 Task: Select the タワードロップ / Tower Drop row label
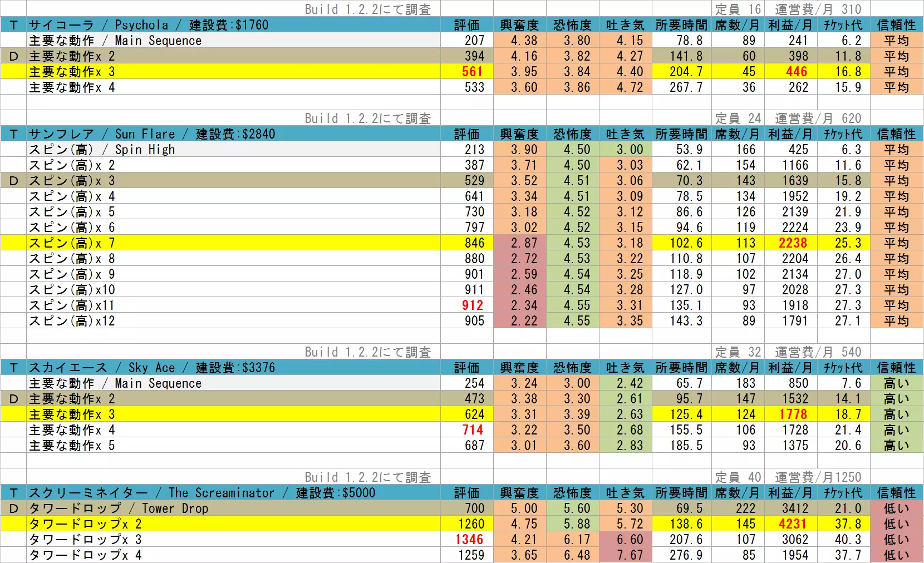[x=233, y=508]
